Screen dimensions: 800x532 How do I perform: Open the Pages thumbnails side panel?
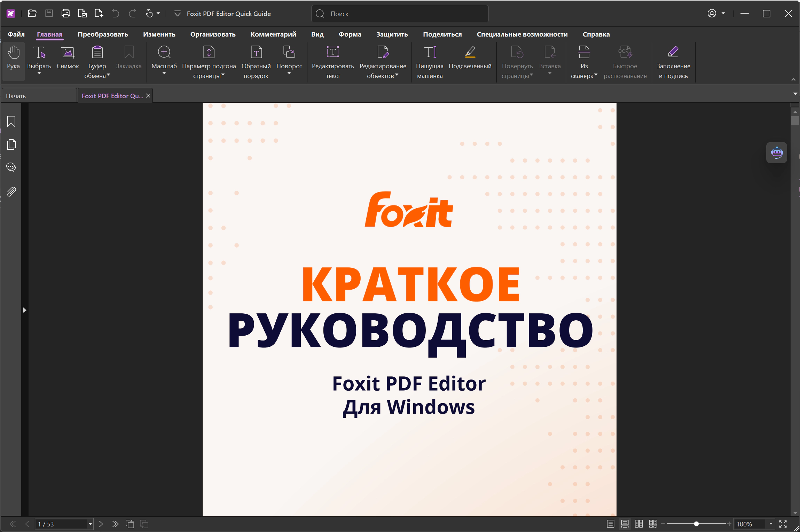pyautogui.click(x=11, y=144)
